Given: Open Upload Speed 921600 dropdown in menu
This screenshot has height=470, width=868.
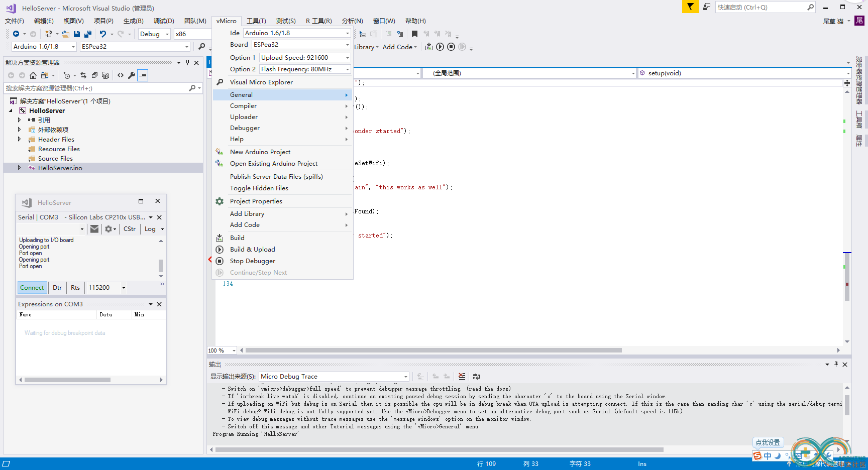Looking at the screenshot, I should pos(305,58).
